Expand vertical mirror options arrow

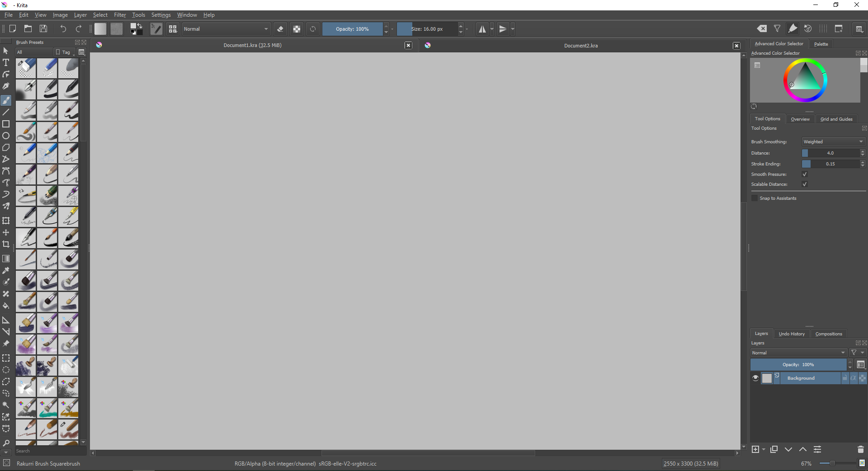(x=513, y=29)
